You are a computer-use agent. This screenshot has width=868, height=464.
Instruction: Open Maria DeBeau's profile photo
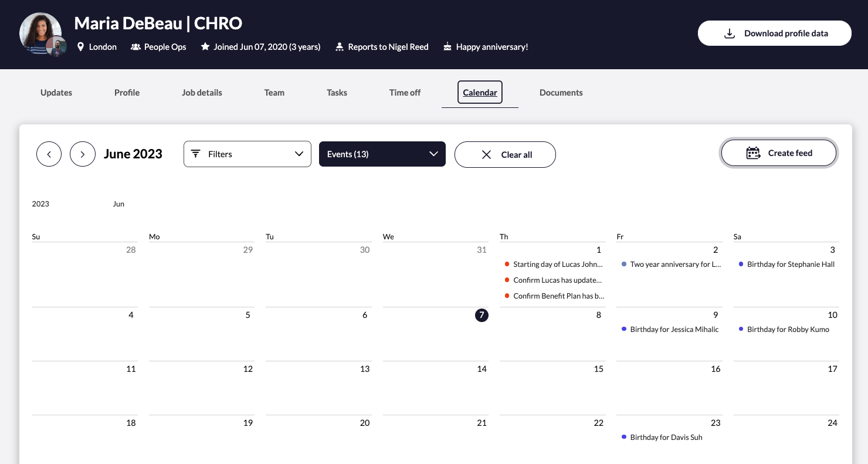(x=40, y=33)
